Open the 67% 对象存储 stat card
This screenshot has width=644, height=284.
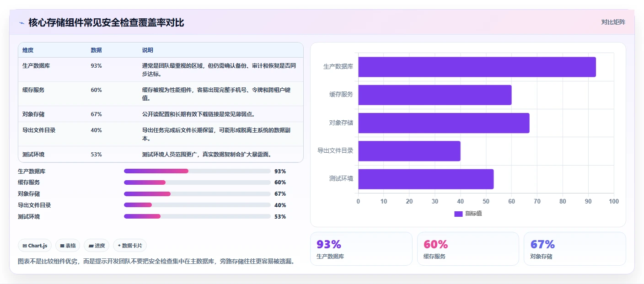pos(575,249)
